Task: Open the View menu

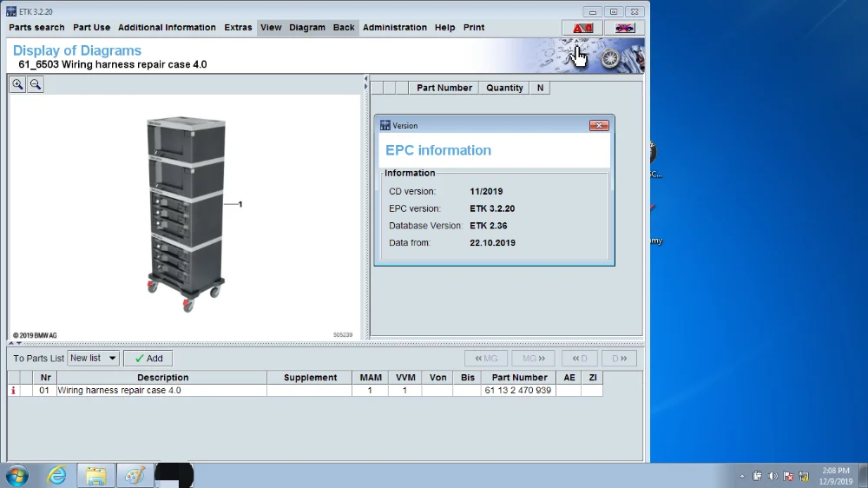Action: tap(271, 27)
